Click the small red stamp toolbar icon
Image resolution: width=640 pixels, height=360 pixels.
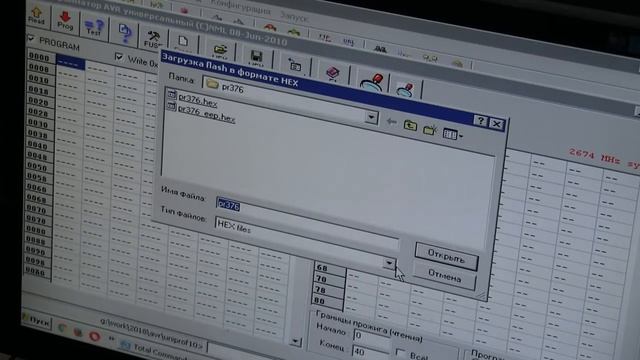click(405, 89)
